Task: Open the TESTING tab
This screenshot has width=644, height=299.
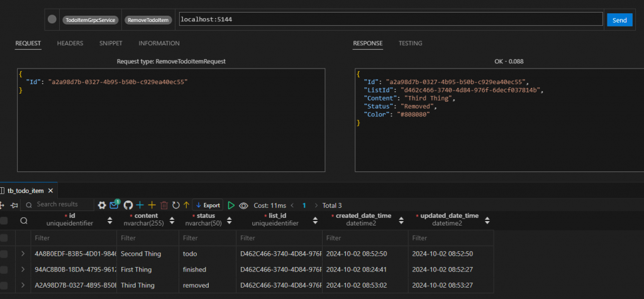Action: pos(410,43)
